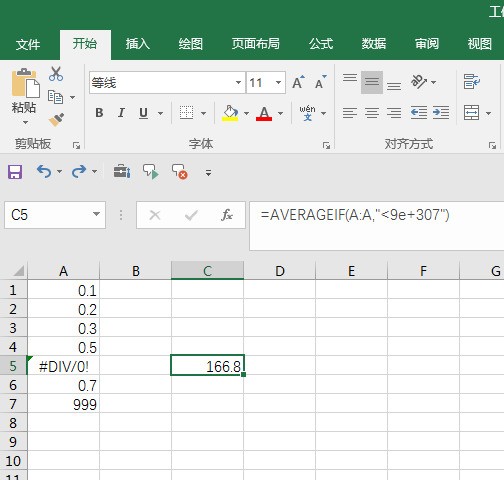Apply cell borders icon

[186, 113]
